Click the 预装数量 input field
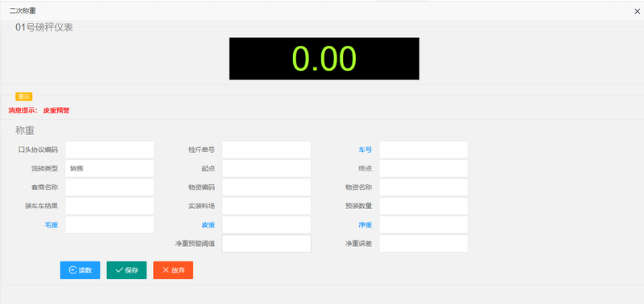The width and height of the screenshot is (644, 304). coord(423,206)
